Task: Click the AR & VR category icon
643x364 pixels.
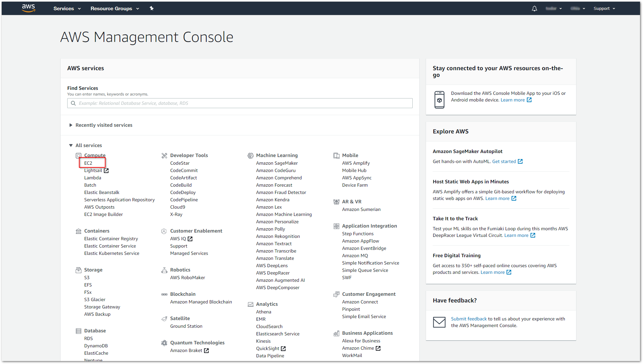Action: [336, 202]
